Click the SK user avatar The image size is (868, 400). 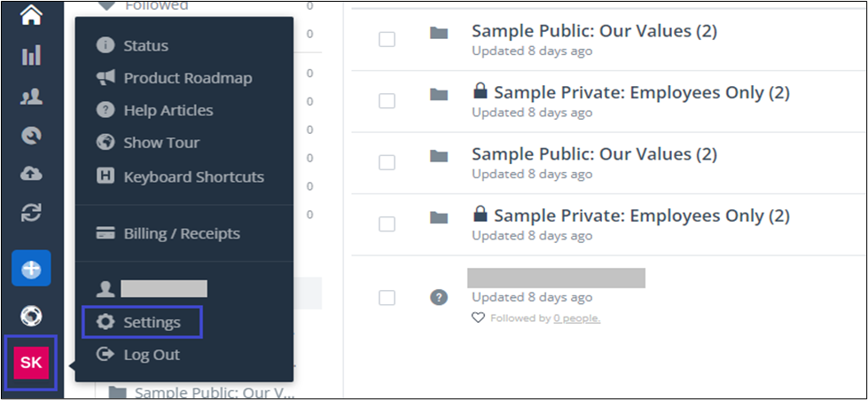pos(31,362)
